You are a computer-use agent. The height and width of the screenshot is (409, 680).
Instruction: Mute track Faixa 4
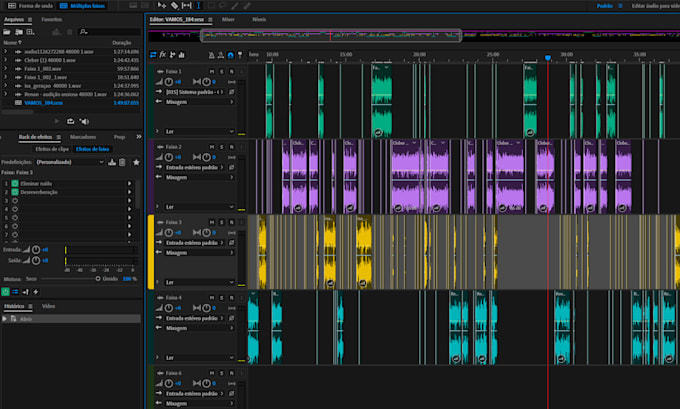(212, 298)
